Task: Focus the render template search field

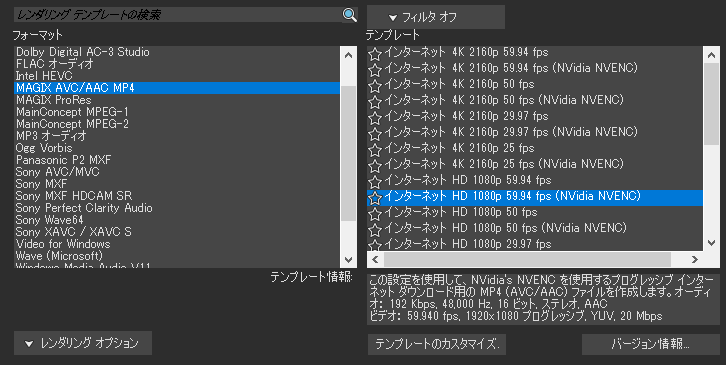Action: point(178,14)
